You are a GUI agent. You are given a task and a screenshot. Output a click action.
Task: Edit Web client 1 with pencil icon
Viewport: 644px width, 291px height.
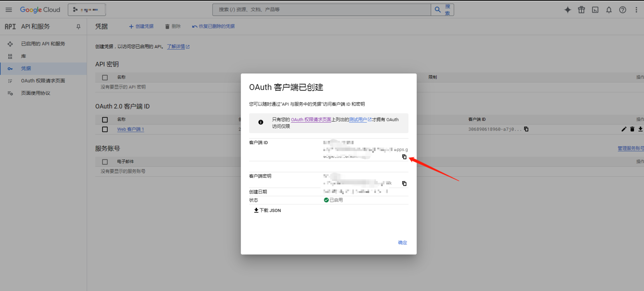[x=624, y=129]
